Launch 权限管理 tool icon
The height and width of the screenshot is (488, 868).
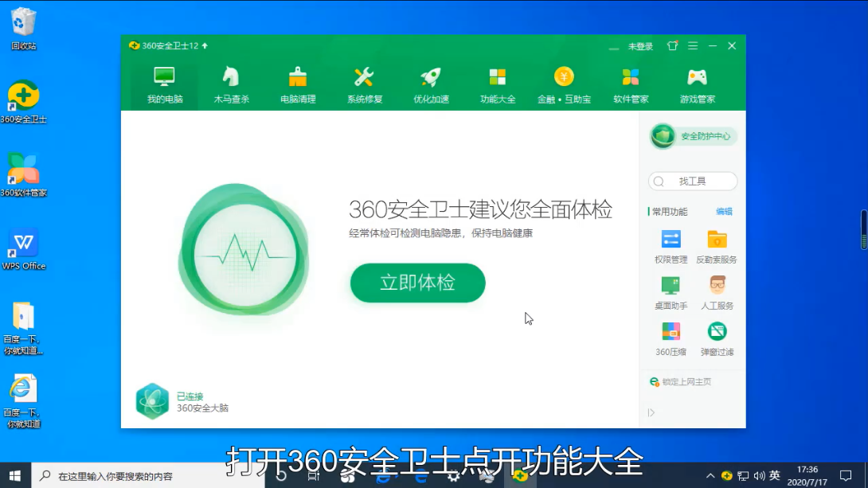click(671, 240)
